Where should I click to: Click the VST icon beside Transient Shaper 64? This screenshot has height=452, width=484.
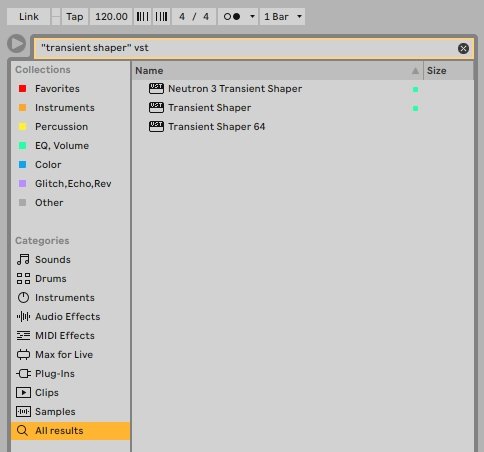pos(156,127)
